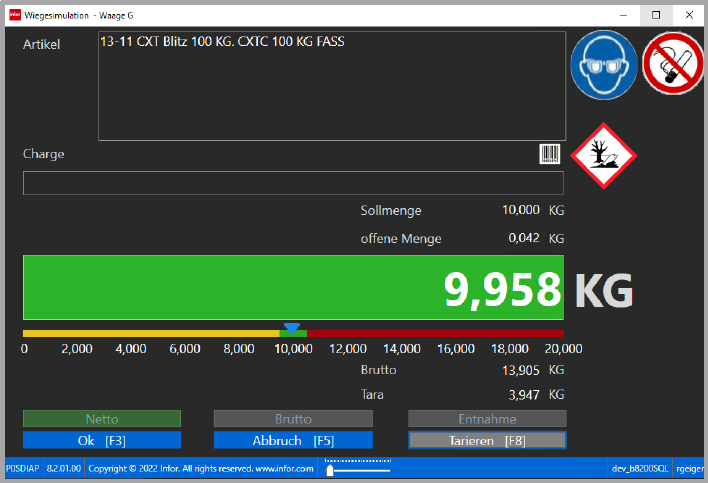Click the zoom slider in status bar
708x483 pixels.
(330, 469)
